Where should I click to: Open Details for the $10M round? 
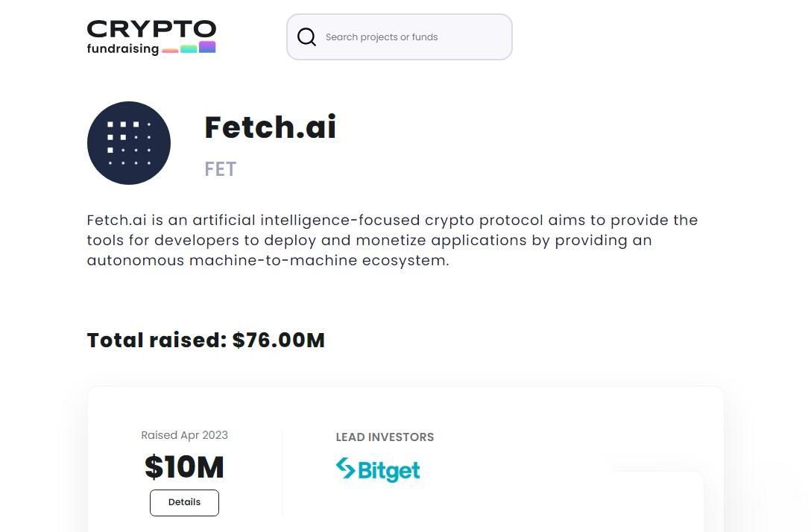184,502
